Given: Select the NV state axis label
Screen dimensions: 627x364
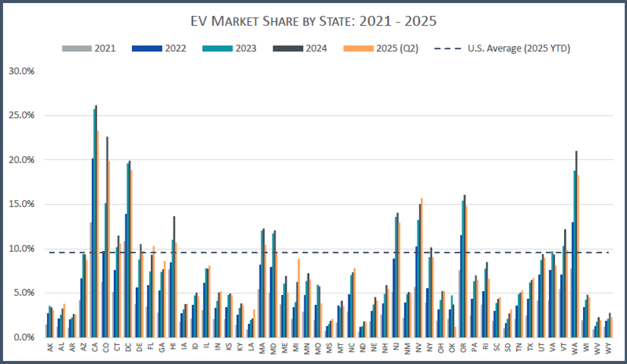Looking at the screenshot, I should (419, 348).
